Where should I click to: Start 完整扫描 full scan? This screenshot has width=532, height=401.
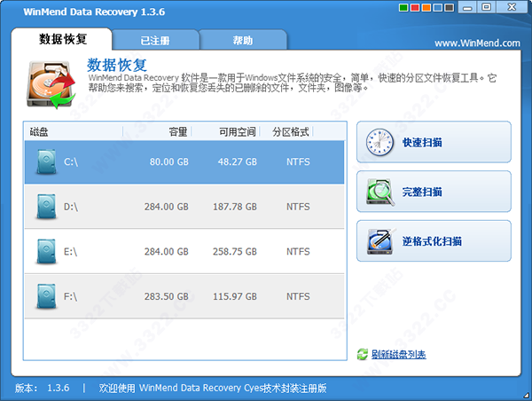point(434,192)
